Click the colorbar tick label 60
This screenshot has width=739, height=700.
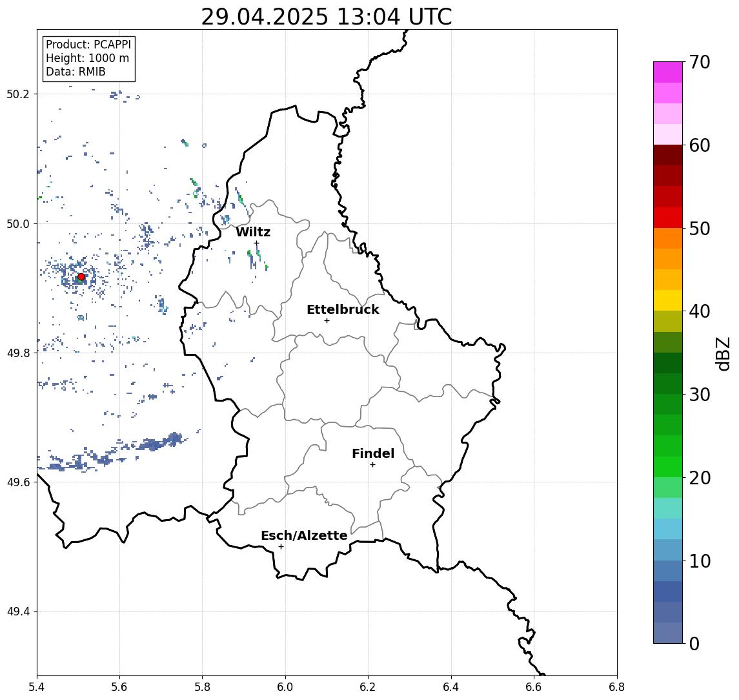[x=700, y=145]
